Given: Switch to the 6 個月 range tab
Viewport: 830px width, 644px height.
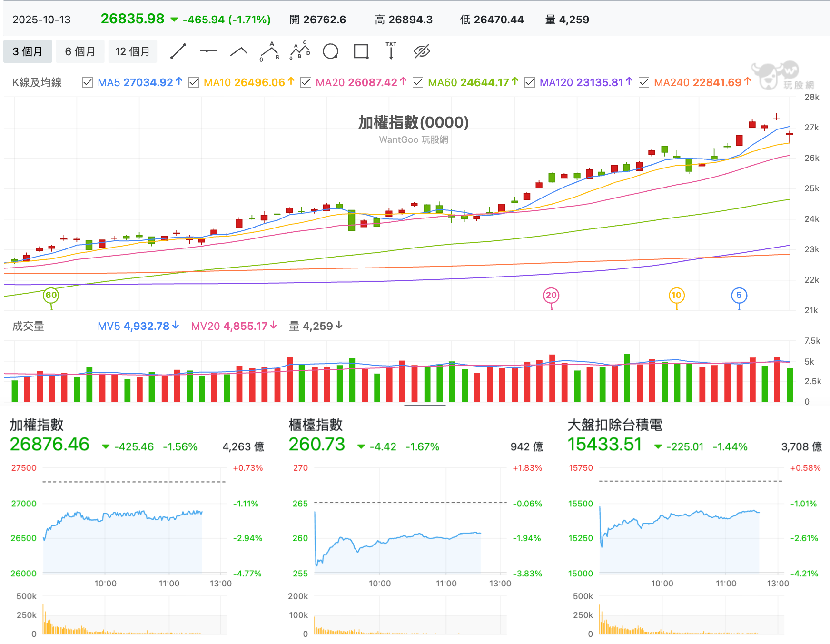Looking at the screenshot, I should (80, 51).
